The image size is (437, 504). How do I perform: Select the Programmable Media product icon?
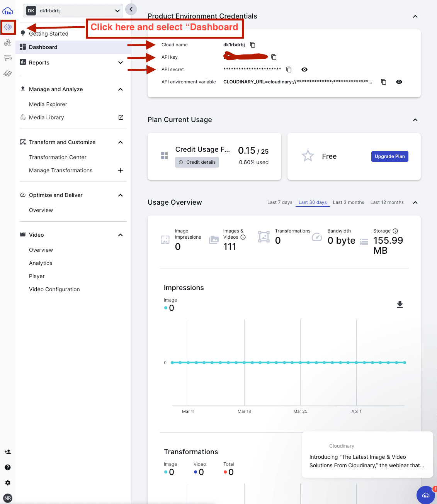[x=8, y=27]
